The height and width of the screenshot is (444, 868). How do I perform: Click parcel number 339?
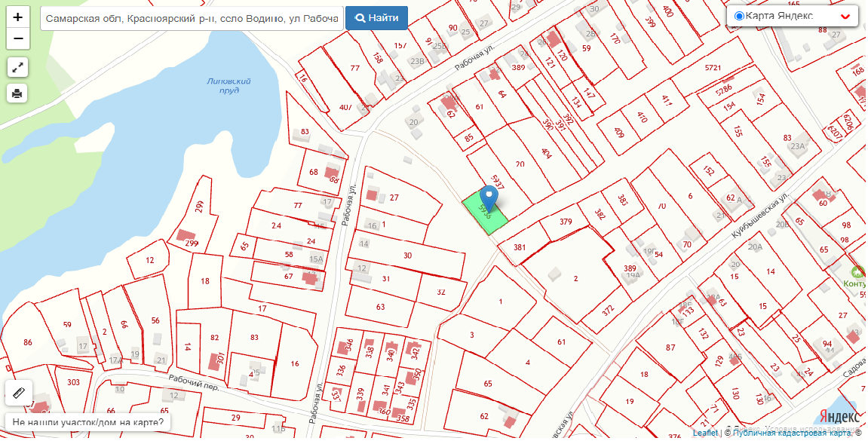click(x=360, y=393)
